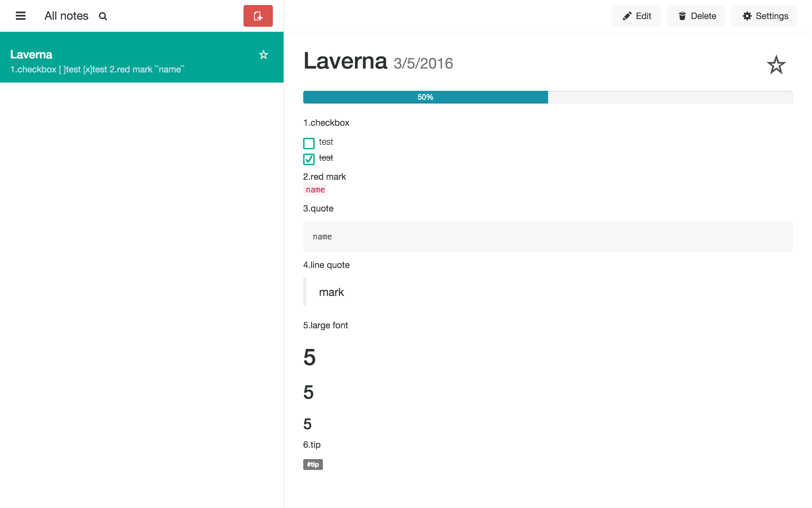The image size is (812, 508).
Task: Click the 'name' code block
Action: (x=548, y=237)
